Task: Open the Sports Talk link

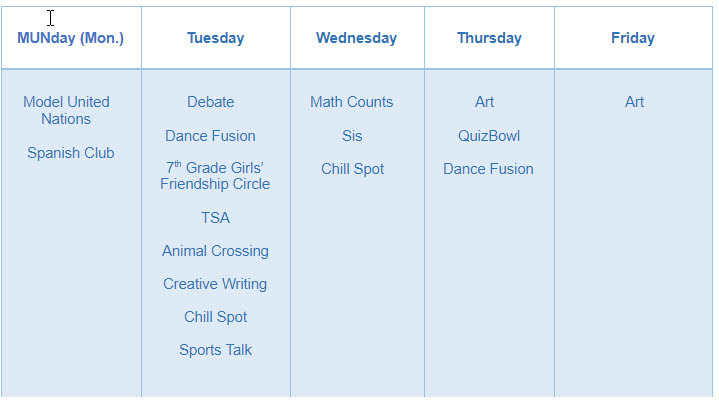Action: click(215, 350)
